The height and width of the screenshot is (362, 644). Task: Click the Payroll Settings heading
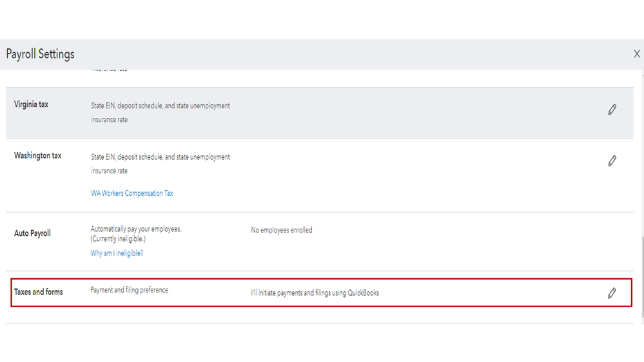pyautogui.click(x=41, y=54)
